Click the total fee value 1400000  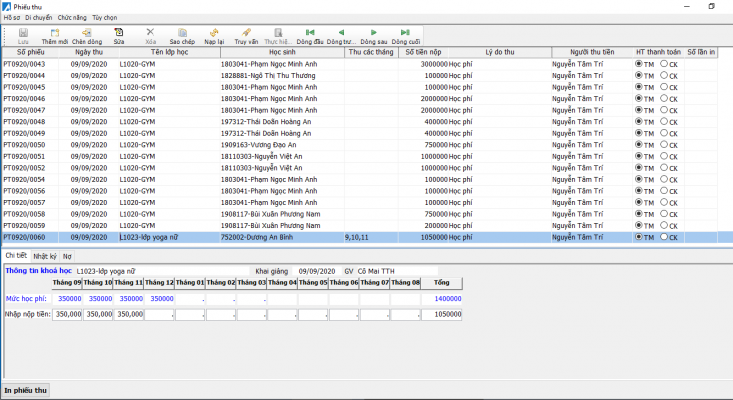pos(442,299)
